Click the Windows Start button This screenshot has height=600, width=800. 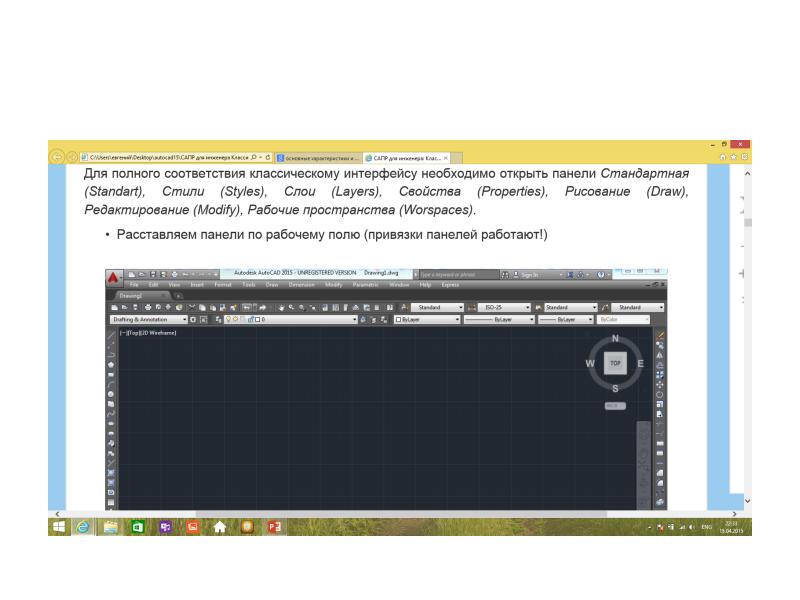(59, 527)
